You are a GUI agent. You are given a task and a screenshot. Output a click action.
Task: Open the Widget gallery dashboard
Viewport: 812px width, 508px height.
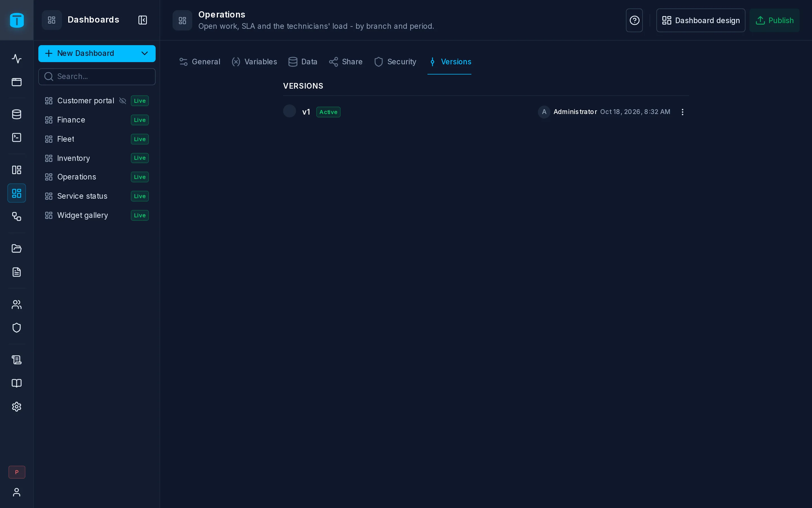pos(97,215)
